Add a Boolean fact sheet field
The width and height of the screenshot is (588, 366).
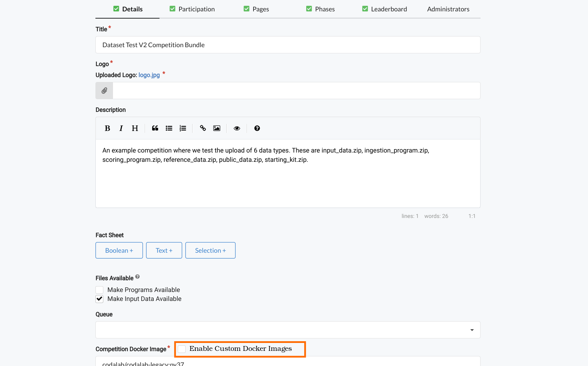tap(119, 250)
